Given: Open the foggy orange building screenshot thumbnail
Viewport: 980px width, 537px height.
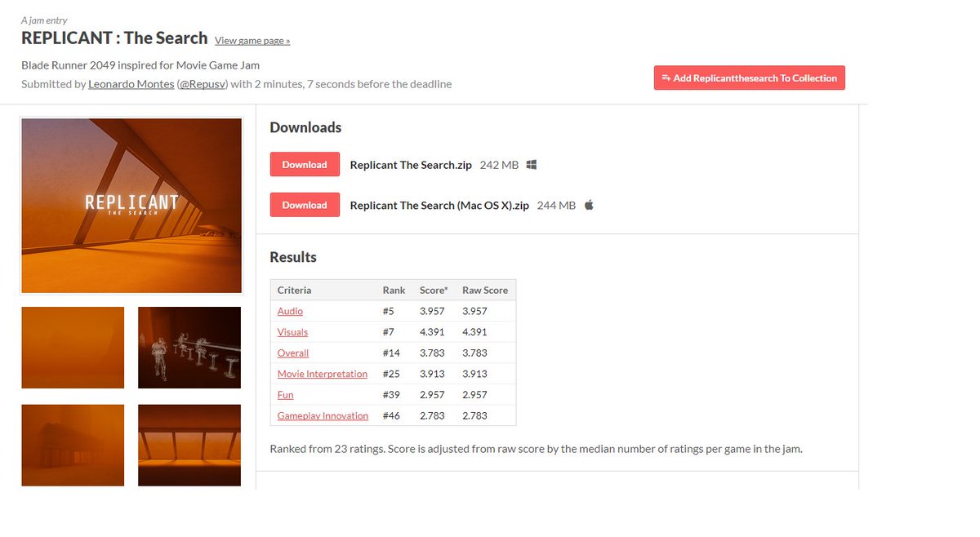Looking at the screenshot, I should point(73,446).
